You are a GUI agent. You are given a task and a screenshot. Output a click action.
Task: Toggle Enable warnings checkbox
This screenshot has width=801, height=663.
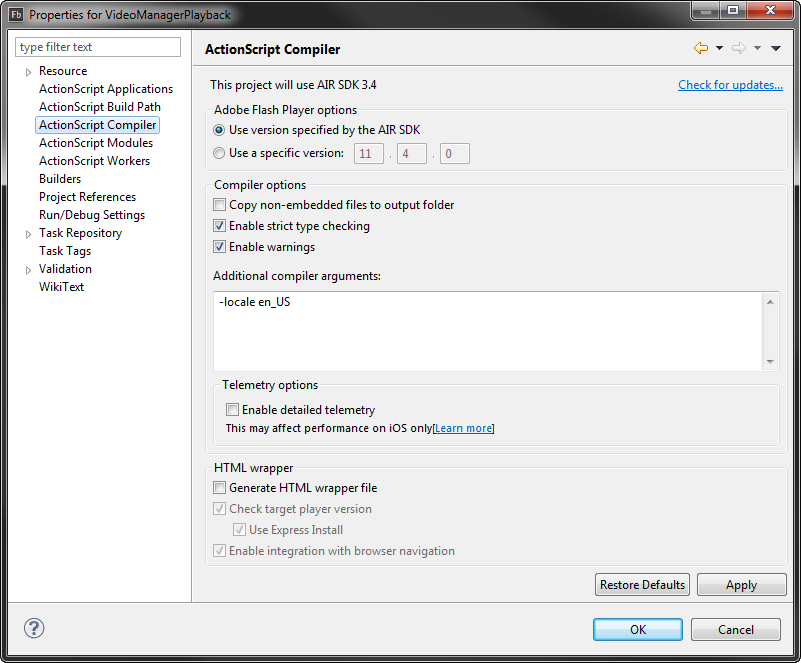220,247
